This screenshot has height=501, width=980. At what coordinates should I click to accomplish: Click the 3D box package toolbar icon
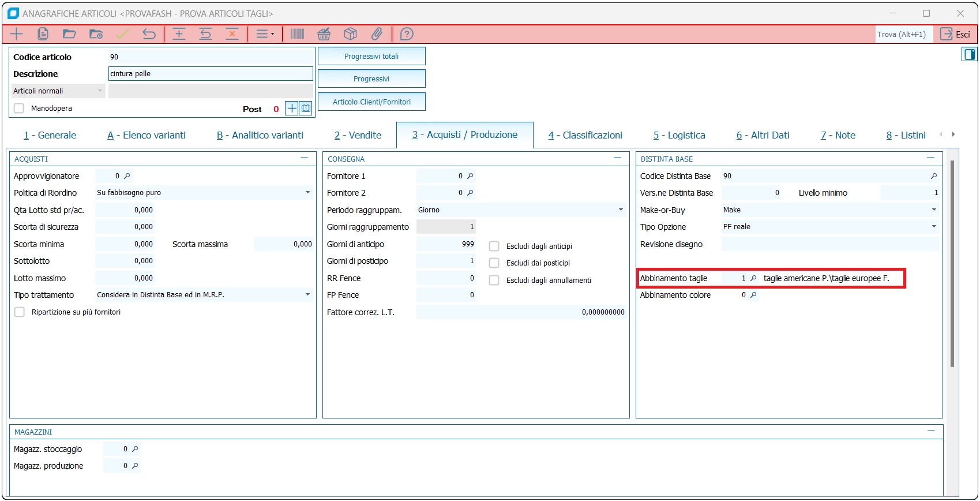pyautogui.click(x=350, y=34)
